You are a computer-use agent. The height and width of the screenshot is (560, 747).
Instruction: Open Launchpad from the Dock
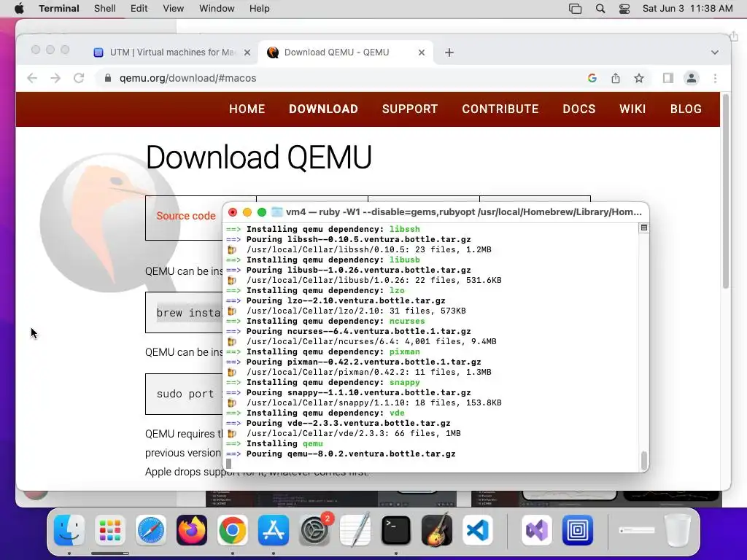(x=110, y=530)
